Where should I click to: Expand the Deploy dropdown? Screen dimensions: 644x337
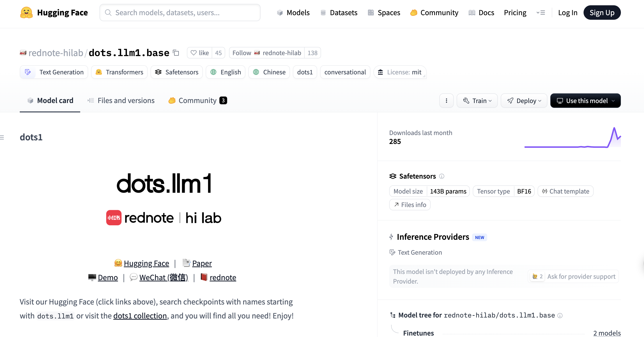pyautogui.click(x=524, y=101)
